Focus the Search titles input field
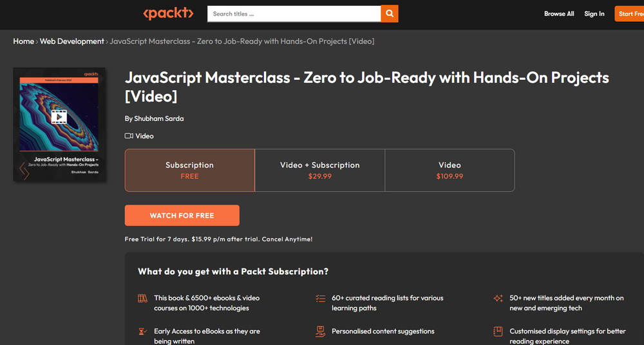The height and width of the screenshot is (345, 644). [x=294, y=14]
